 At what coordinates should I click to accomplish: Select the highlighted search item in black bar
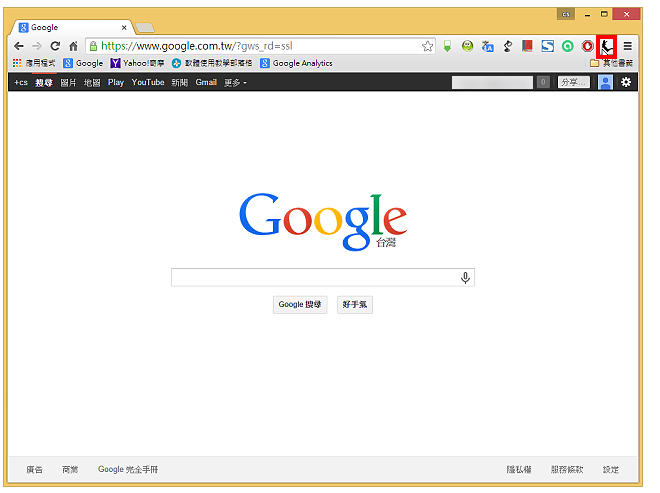click(x=44, y=83)
